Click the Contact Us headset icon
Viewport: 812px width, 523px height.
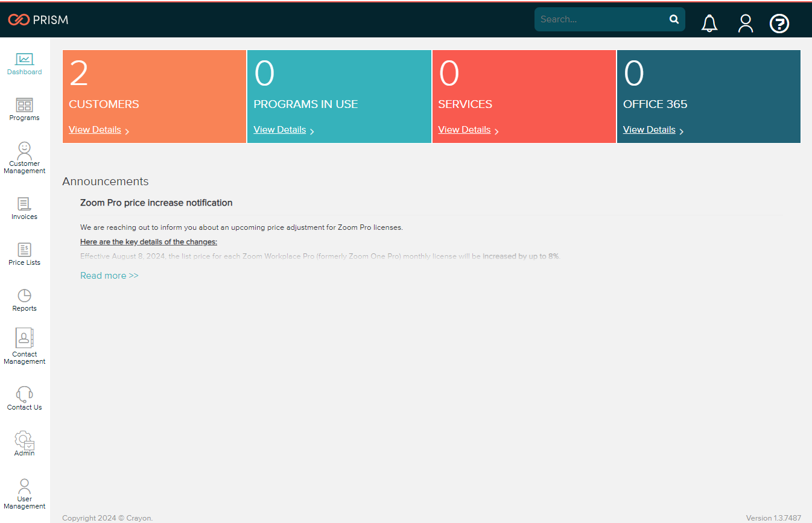[24, 394]
